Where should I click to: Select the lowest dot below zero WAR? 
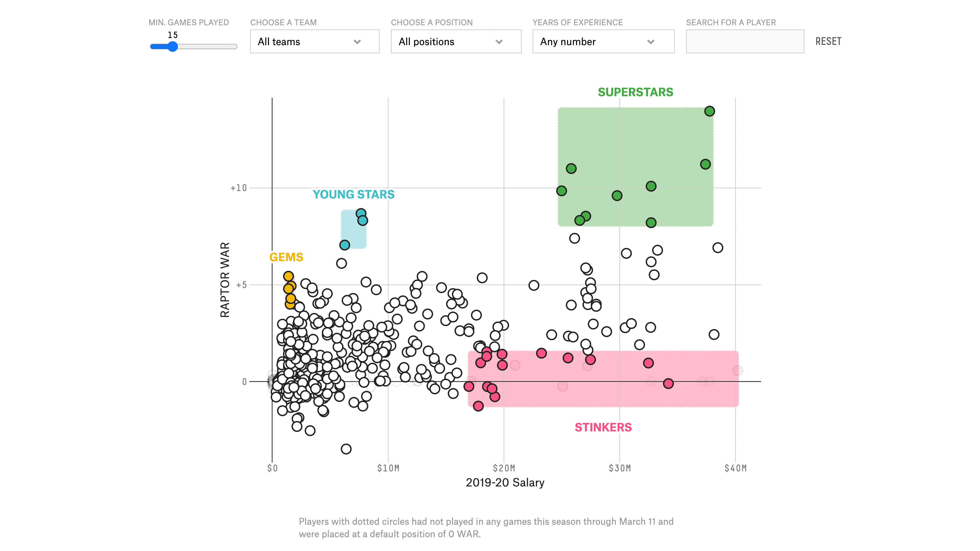(x=346, y=449)
